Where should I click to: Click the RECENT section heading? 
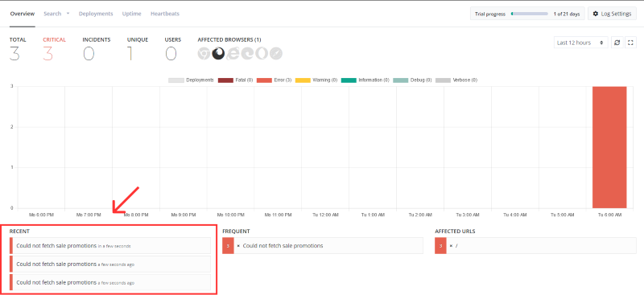[x=19, y=231]
